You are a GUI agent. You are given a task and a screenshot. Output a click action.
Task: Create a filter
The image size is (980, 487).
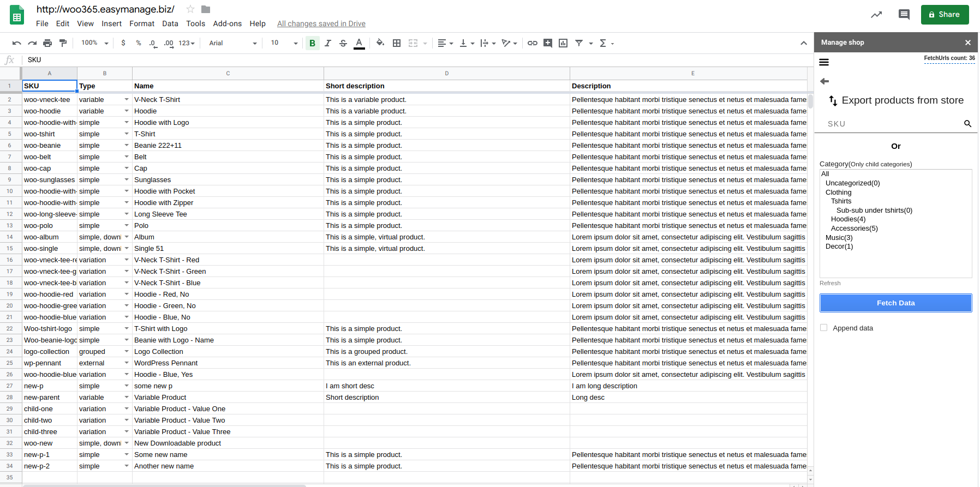coord(579,43)
